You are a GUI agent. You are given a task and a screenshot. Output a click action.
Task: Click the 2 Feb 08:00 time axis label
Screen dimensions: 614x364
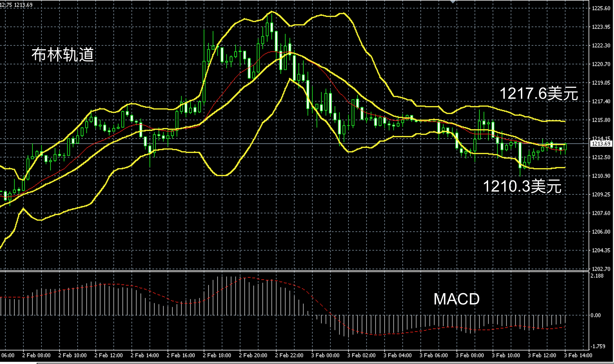point(36,355)
